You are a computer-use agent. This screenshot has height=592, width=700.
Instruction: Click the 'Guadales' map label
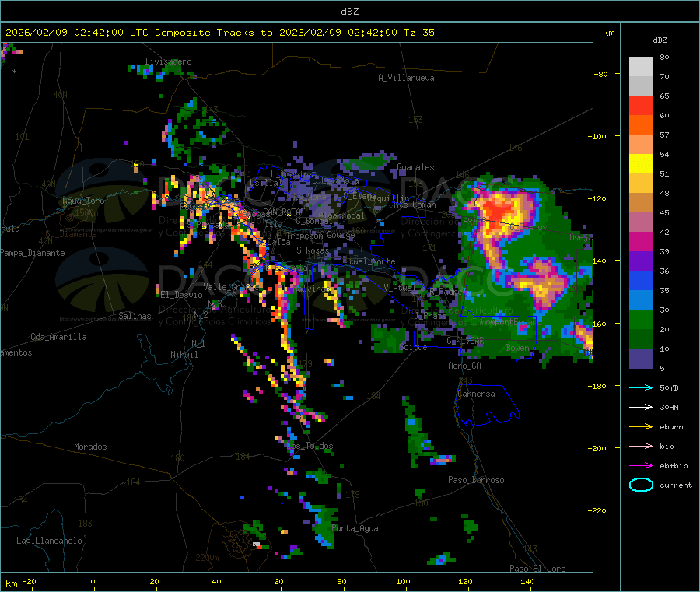click(x=415, y=167)
